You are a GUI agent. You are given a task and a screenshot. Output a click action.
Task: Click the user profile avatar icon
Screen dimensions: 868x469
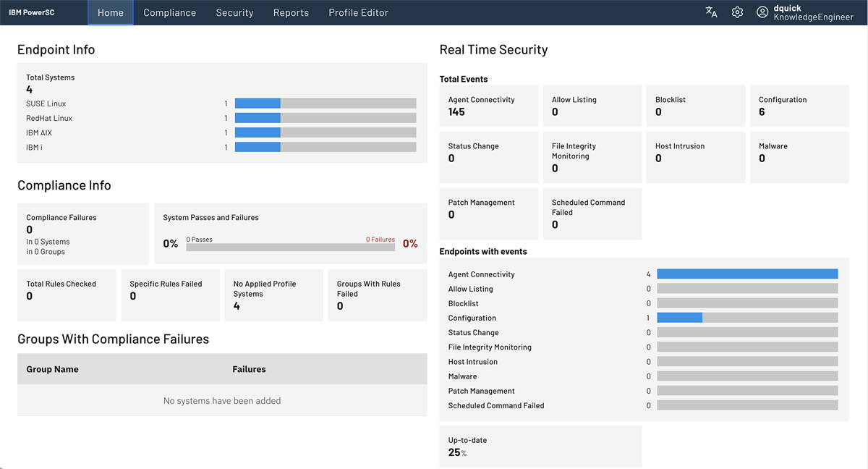point(762,12)
